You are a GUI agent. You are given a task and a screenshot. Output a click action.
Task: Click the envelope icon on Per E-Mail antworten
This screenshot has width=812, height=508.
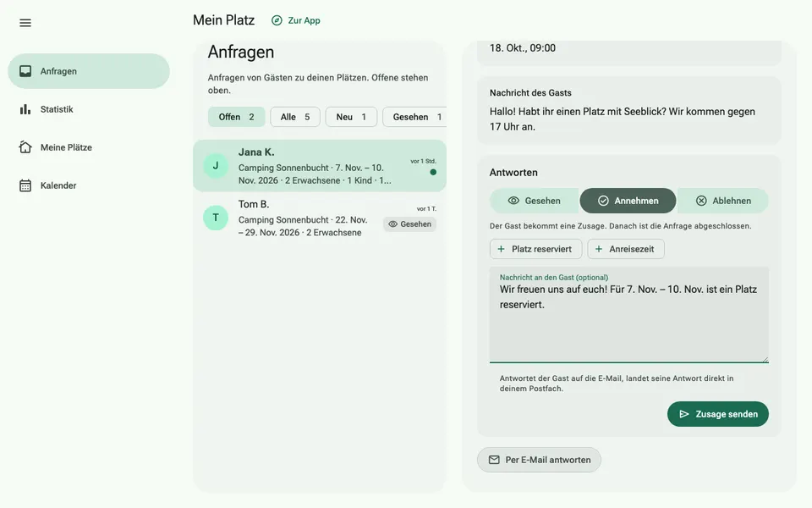pyautogui.click(x=494, y=460)
